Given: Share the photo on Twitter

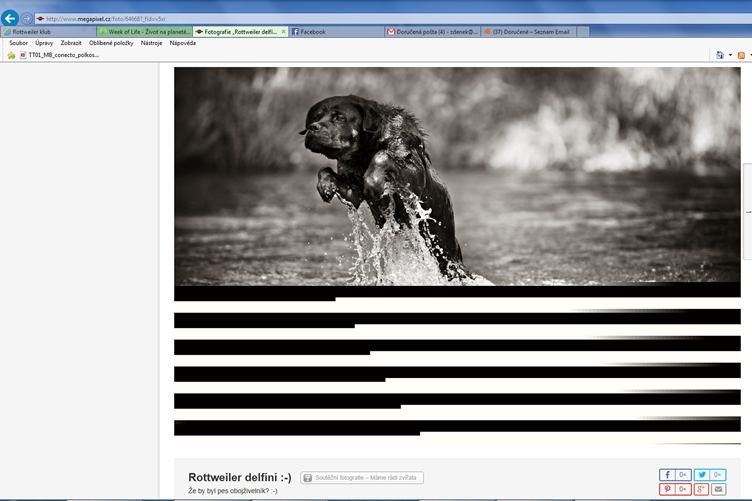Looking at the screenshot, I should click(x=702, y=475).
